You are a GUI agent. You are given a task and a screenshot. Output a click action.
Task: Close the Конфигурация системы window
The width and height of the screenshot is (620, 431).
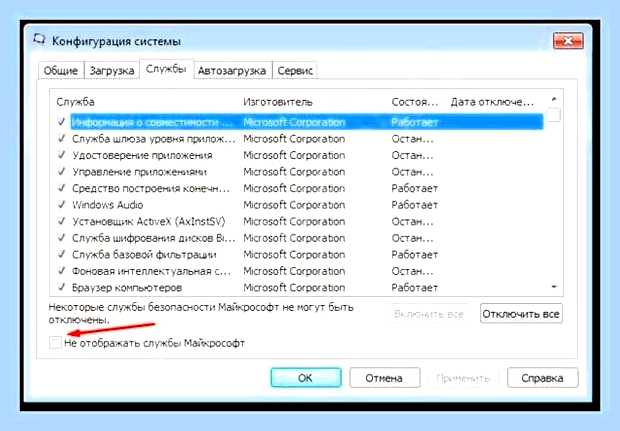pyautogui.click(x=568, y=41)
